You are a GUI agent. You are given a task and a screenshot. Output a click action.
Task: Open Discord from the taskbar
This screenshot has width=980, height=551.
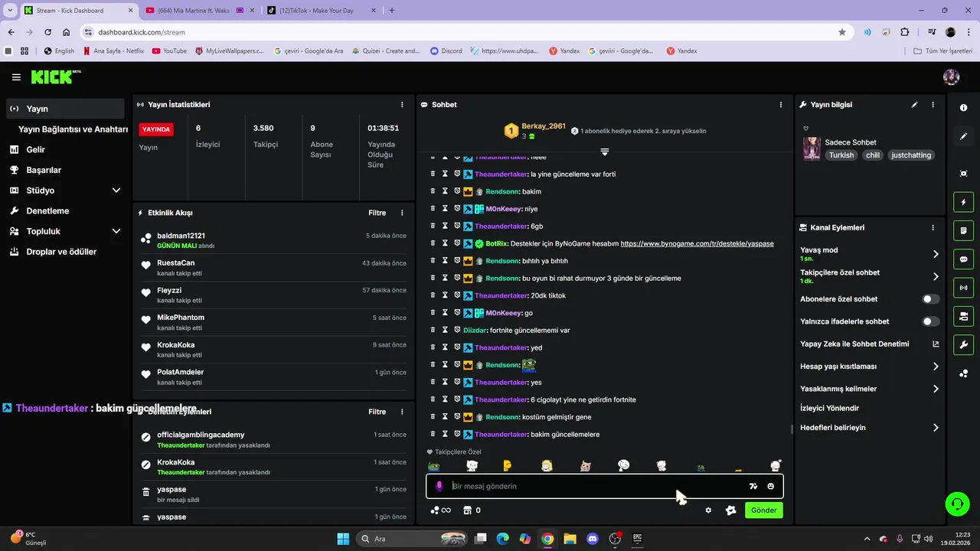coord(592,539)
